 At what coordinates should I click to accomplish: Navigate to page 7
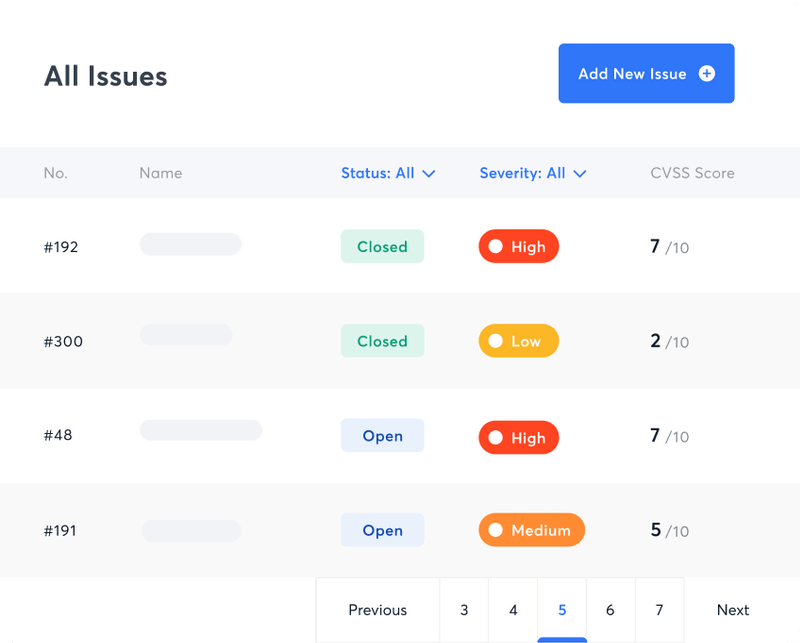[x=659, y=610]
